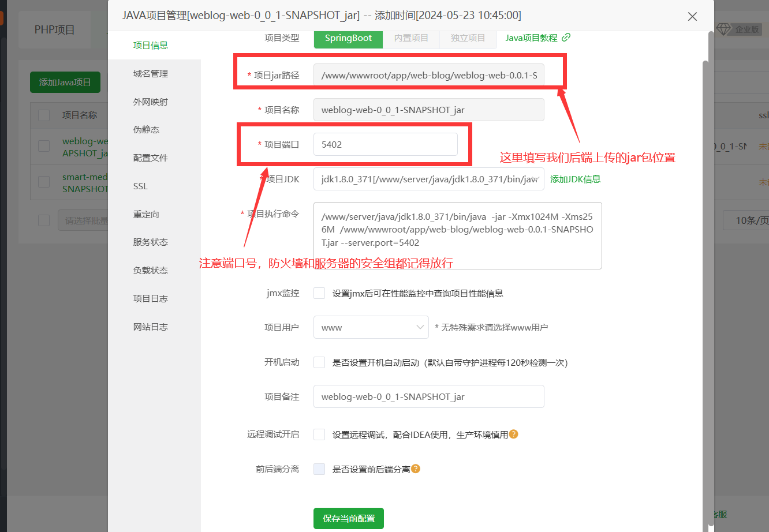Image resolution: width=769 pixels, height=532 pixels.
Task: Click the link icon beside Java项目教程
Action: click(566, 38)
